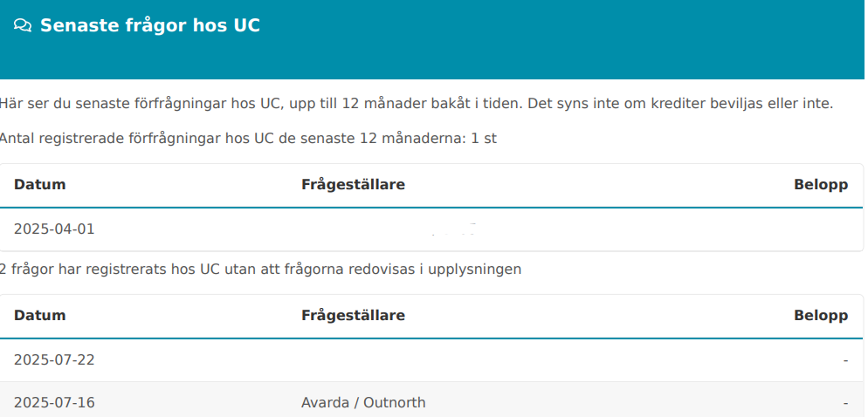Click the Belopp dash for 2025-07-22
The height and width of the screenshot is (417, 868).
(x=845, y=359)
